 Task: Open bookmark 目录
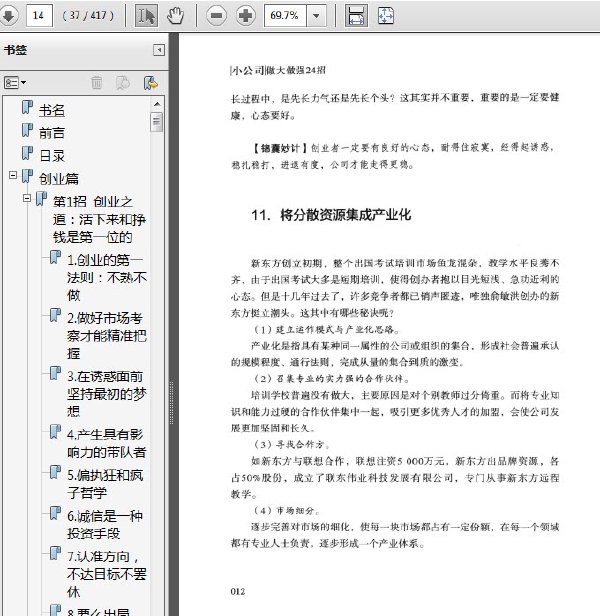pyautogui.click(x=51, y=156)
